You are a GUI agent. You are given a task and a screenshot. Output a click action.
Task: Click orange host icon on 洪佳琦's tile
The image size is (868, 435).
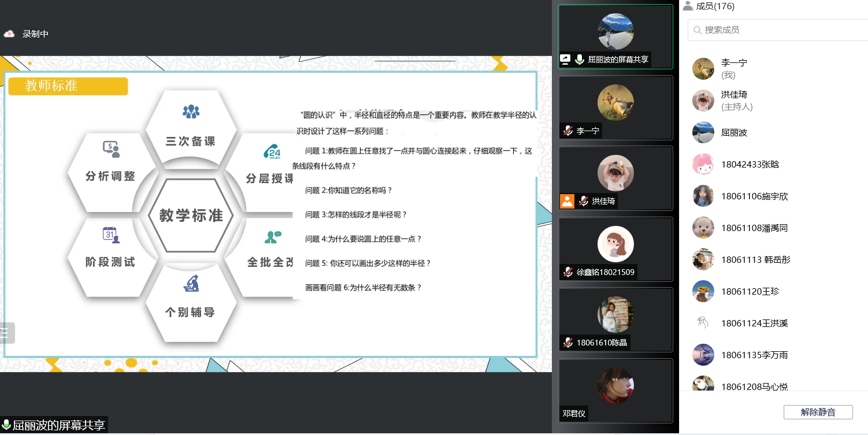coord(567,201)
